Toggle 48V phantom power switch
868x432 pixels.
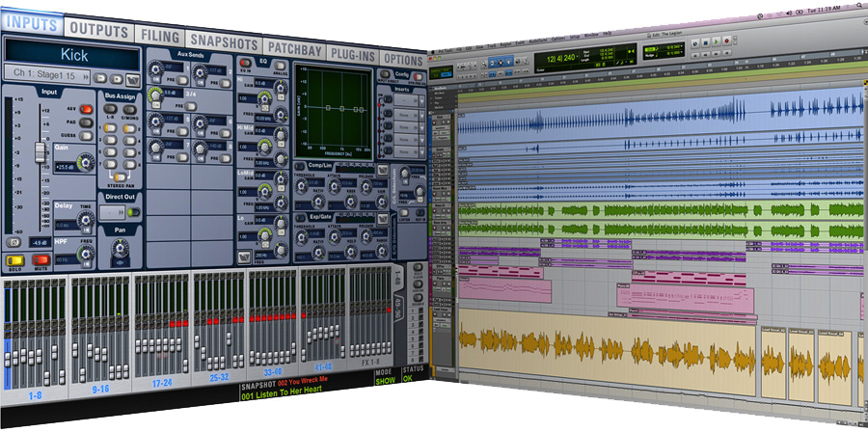tap(86, 109)
